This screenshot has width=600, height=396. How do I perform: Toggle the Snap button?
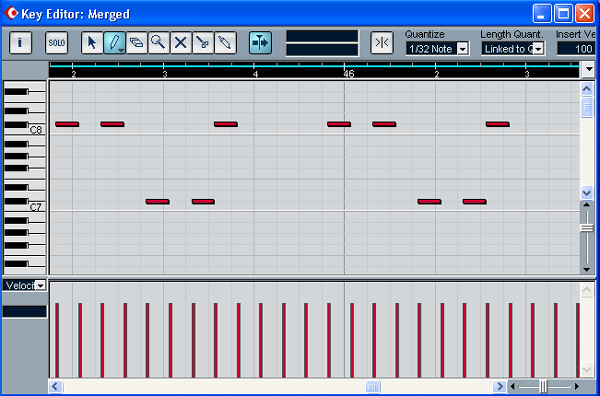coord(382,42)
